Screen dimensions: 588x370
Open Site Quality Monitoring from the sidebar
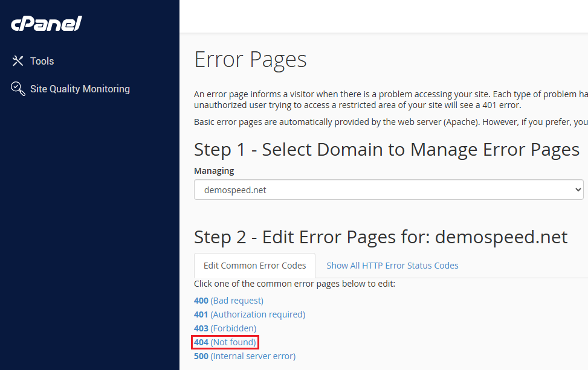pyautogui.click(x=80, y=89)
